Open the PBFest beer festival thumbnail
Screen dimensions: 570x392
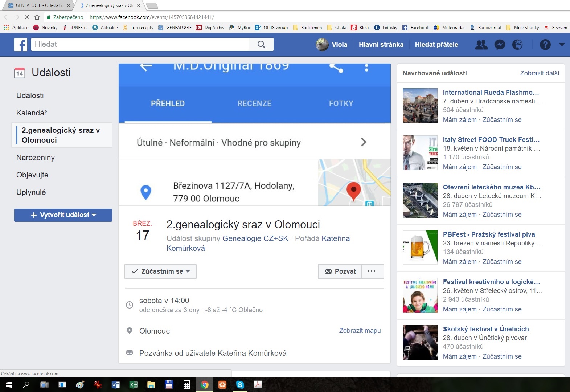(420, 248)
